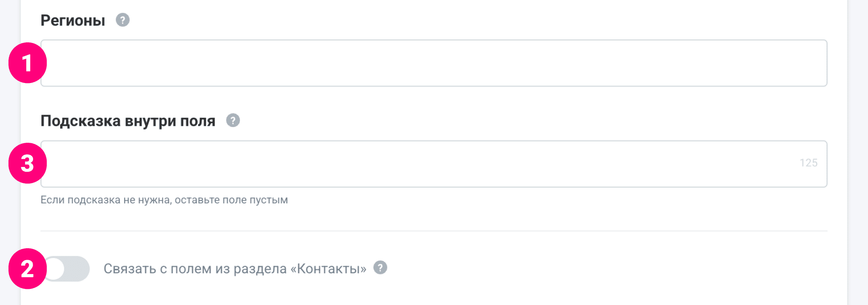Click the «Контакты» toggle label text
Viewport: 868px width, 305px height.
pyautogui.click(x=235, y=269)
